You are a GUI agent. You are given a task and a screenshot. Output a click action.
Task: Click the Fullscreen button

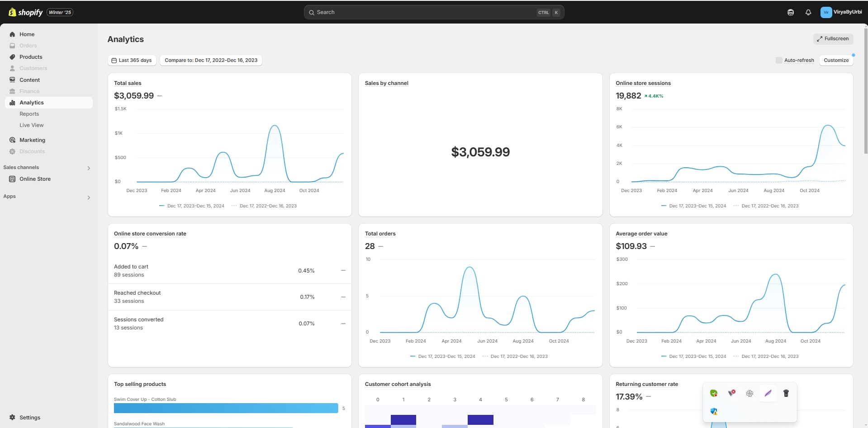(x=833, y=39)
